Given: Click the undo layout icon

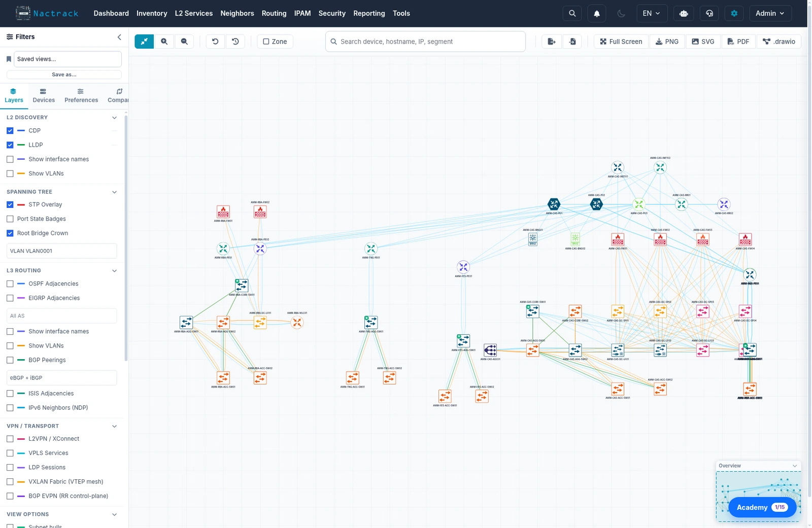Looking at the screenshot, I should pyautogui.click(x=215, y=42).
